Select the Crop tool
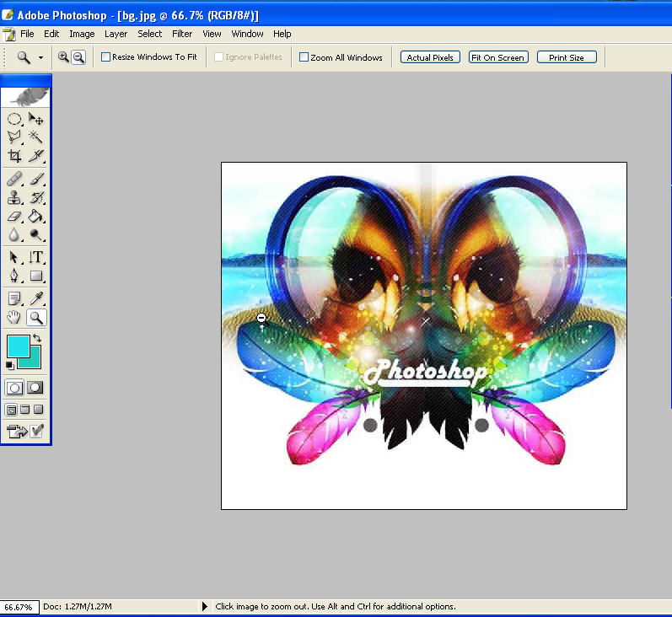Image resolution: width=672 pixels, height=617 pixels. pos(14,156)
